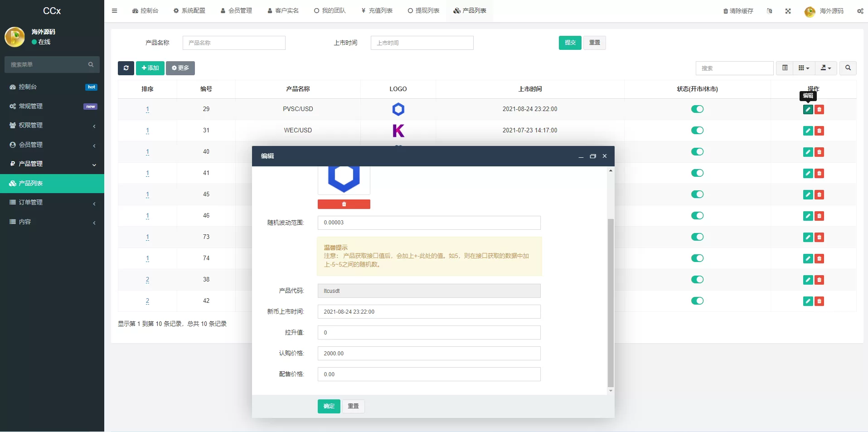Click the 认购价格 input field
Screen dimensions: 868x432
429,354
